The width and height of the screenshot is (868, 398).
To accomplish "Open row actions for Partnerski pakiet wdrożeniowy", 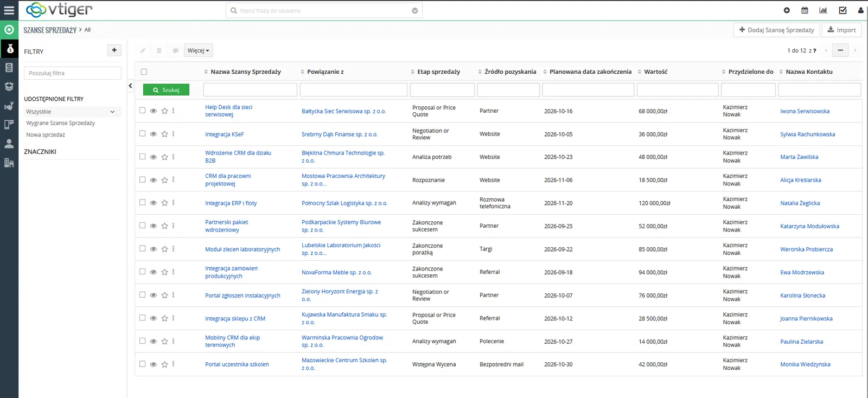I will pyautogui.click(x=174, y=226).
